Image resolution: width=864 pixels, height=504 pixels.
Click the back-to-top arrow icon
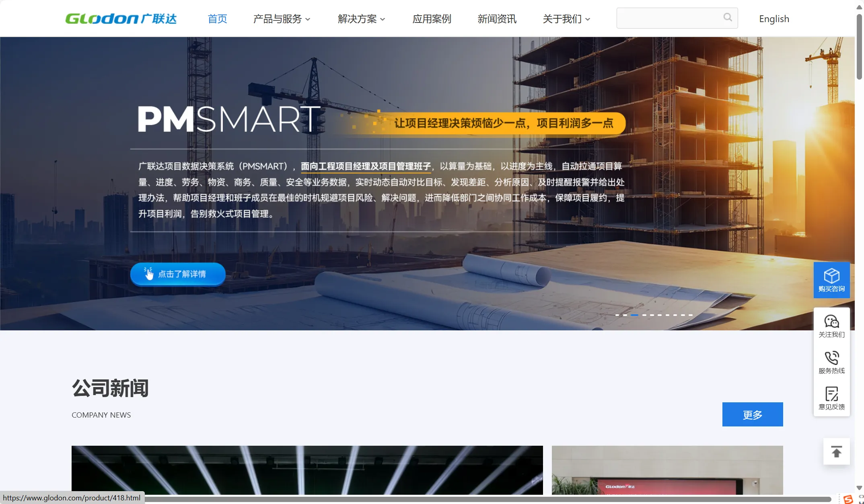click(837, 451)
